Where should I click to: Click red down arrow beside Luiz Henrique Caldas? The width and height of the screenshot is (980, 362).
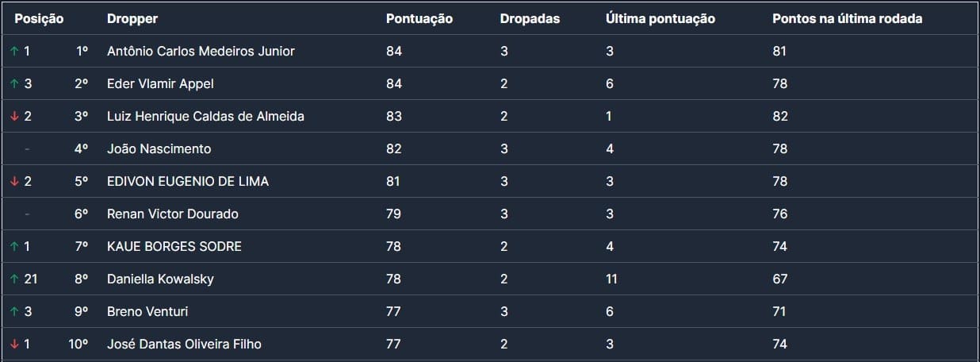(x=14, y=117)
